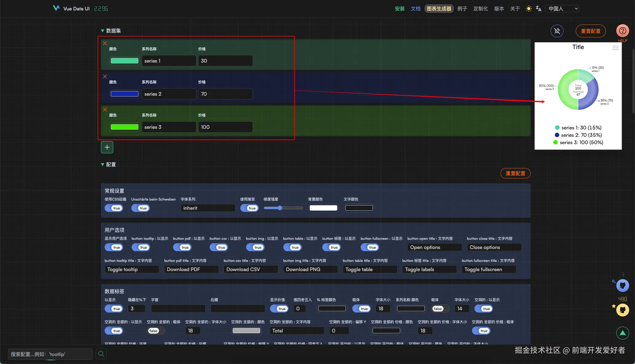The image size is (635, 364).
Task: Toggle the sun light-mode icon
Action: 529,9
